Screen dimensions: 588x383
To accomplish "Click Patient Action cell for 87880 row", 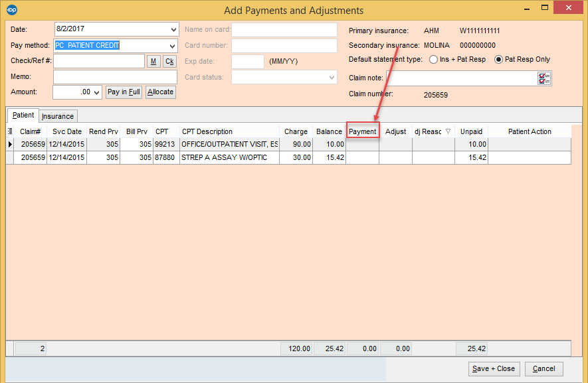I will coord(530,158).
